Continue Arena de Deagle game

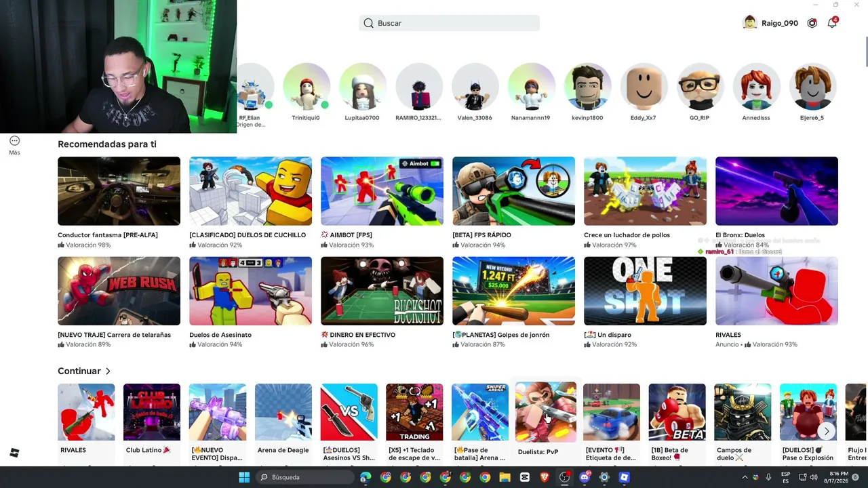(x=283, y=412)
